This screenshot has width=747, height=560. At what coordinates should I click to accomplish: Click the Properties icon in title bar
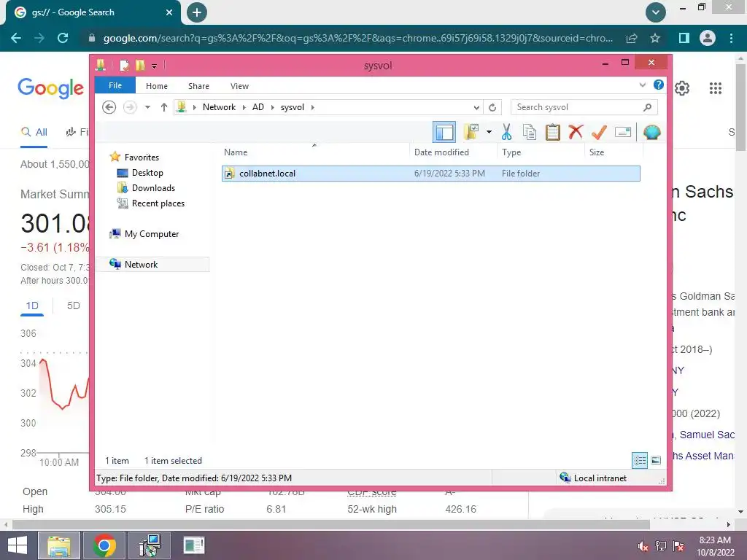coord(124,65)
